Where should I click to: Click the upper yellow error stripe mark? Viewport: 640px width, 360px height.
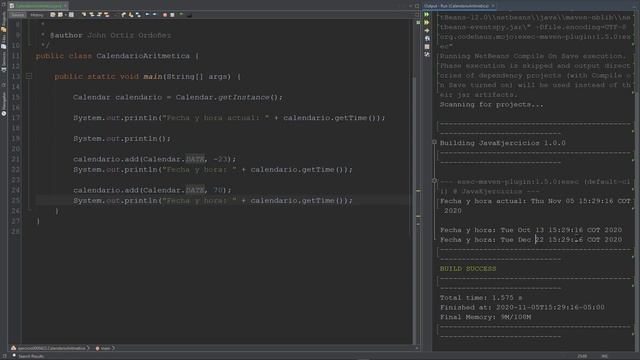[418, 191]
